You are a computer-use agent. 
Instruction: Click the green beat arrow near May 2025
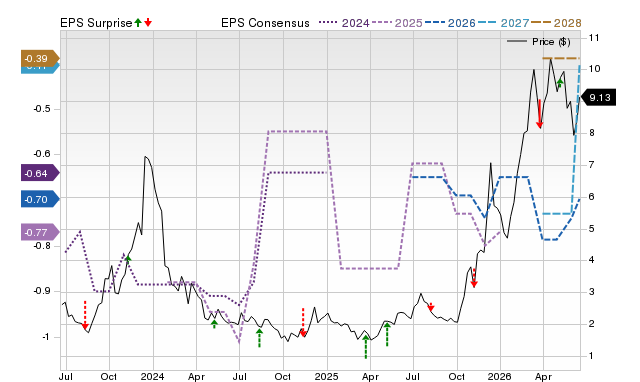387,334
